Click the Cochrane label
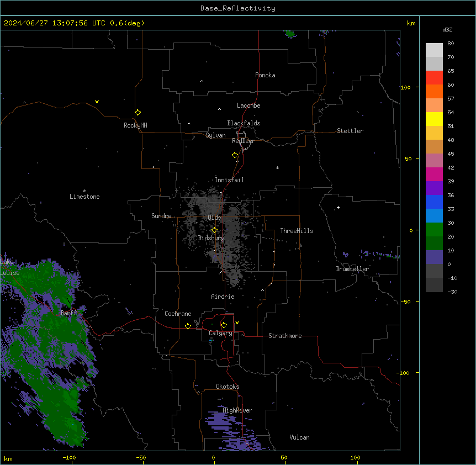This screenshot has width=476, height=465. (x=178, y=314)
